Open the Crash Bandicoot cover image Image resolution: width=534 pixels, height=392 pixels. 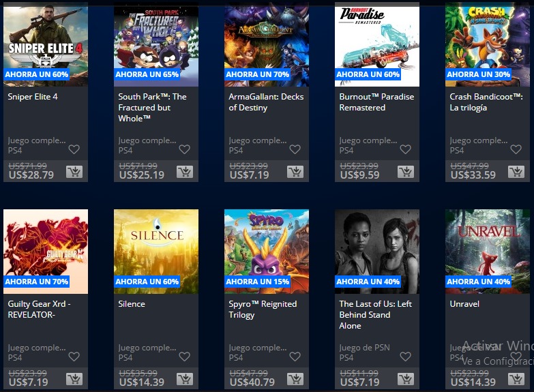click(x=488, y=44)
